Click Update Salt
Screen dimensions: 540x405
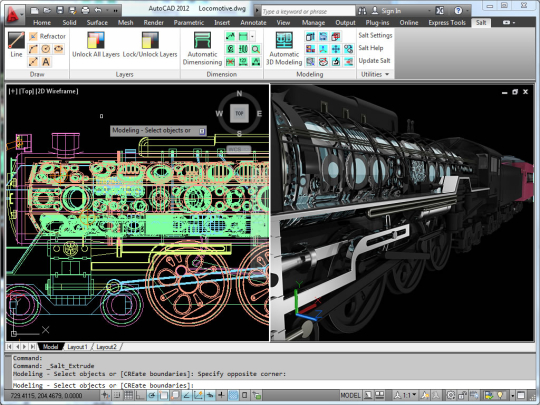[374, 61]
